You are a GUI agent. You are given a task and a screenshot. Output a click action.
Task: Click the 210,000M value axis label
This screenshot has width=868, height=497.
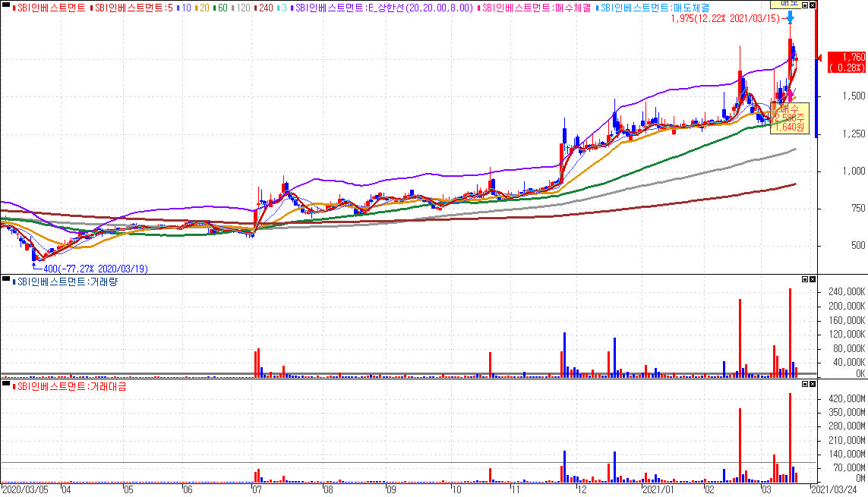click(x=847, y=440)
